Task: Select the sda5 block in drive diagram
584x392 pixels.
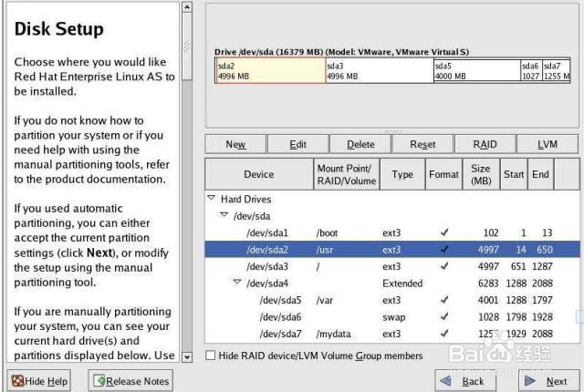Action: [477, 71]
